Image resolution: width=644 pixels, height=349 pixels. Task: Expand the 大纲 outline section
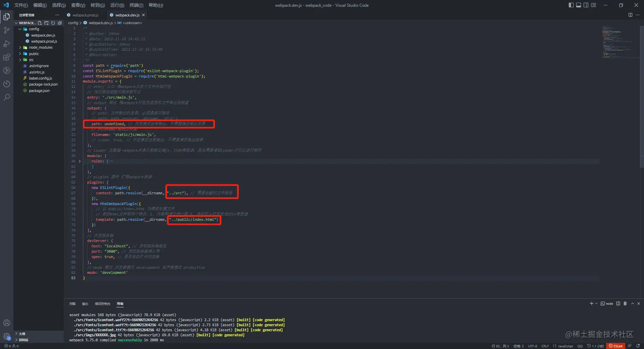click(39, 334)
